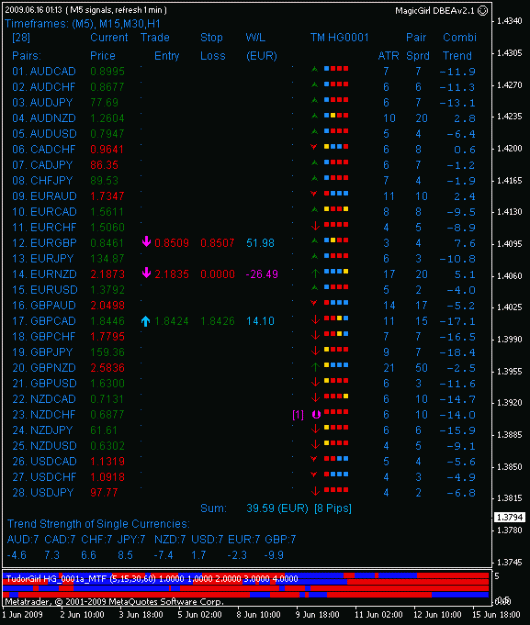The height and width of the screenshot is (625, 530).
Task: Click the EURNZD W/L value -26.49
Action: click(x=262, y=274)
